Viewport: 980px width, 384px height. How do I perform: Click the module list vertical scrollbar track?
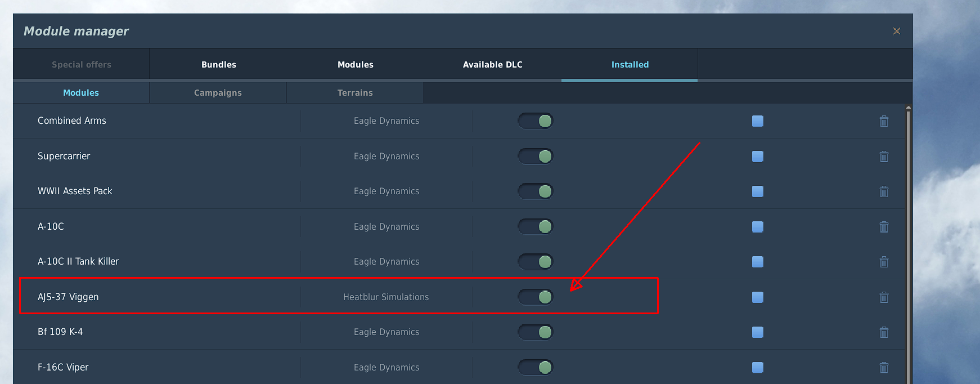(x=908, y=248)
